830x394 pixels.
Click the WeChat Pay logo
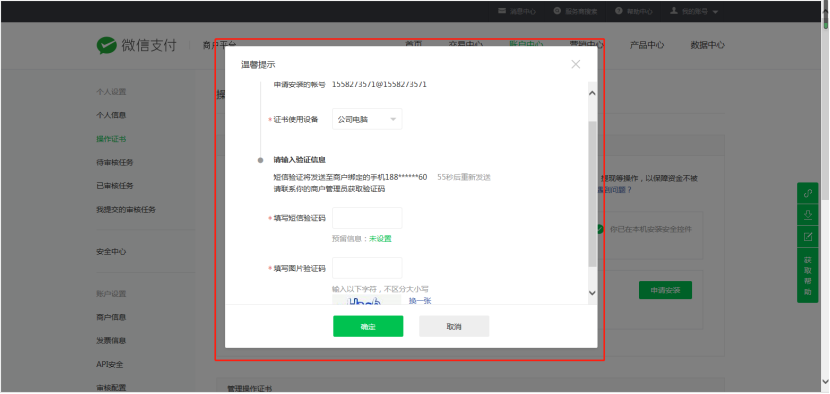pyautogui.click(x=136, y=46)
